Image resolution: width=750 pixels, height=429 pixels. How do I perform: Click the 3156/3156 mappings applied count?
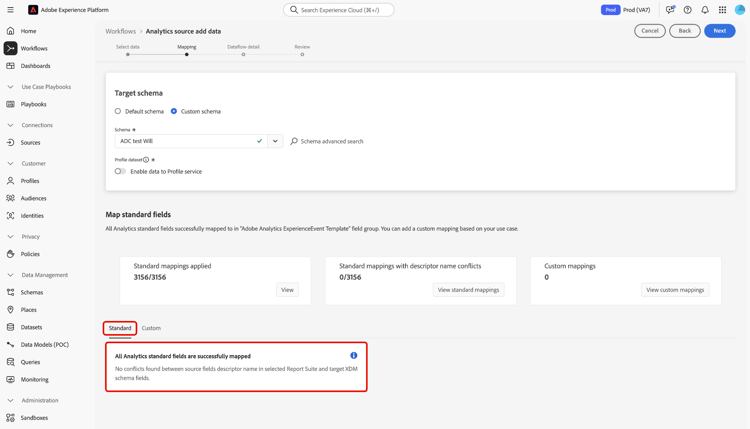pos(150,277)
